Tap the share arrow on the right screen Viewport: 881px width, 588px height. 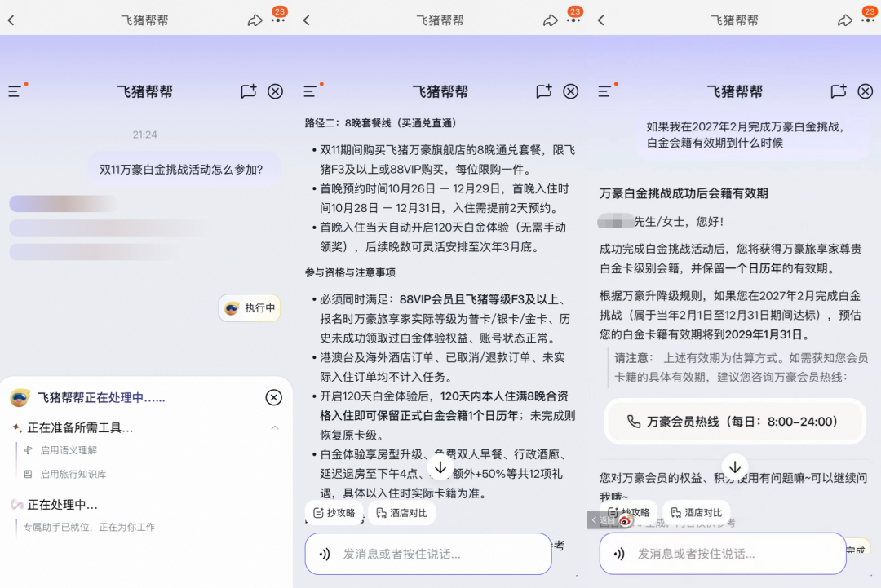point(844,20)
